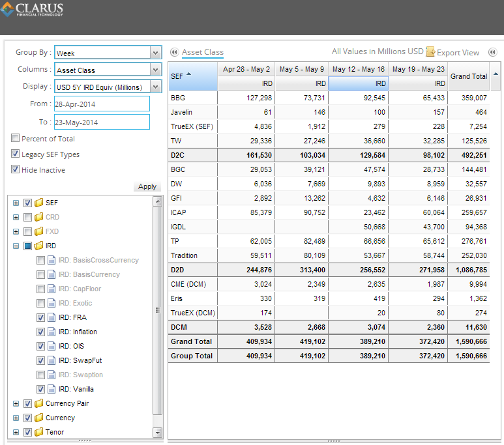Image resolution: width=504 pixels, height=445 pixels.
Task: Click the From date input field
Action: 102,104
